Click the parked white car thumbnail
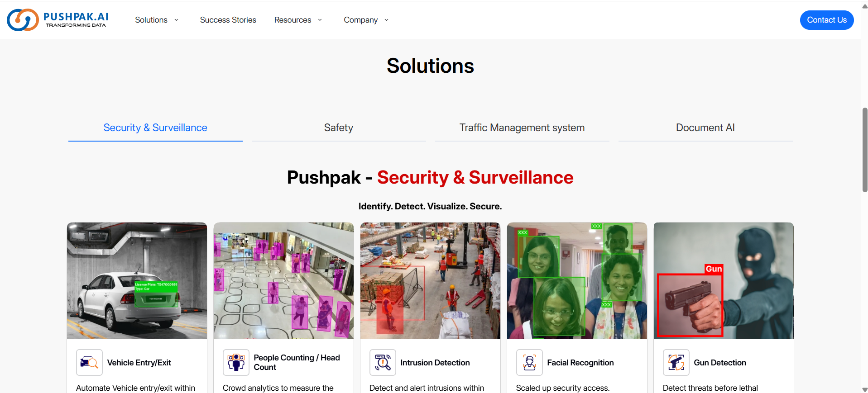Image resolution: width=868 pixels, height=393 pixels. pos(137,281)
